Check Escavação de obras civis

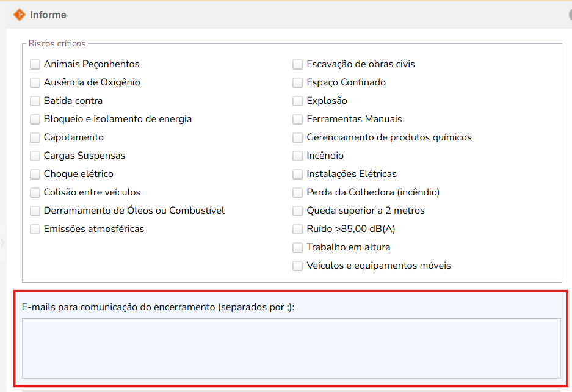pyautogui.click(x=298, y=64)
